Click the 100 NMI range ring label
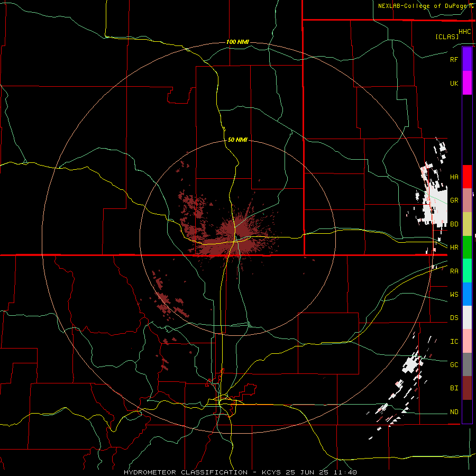476x476 pixels. pyautogui.click(x=237, y=42)
